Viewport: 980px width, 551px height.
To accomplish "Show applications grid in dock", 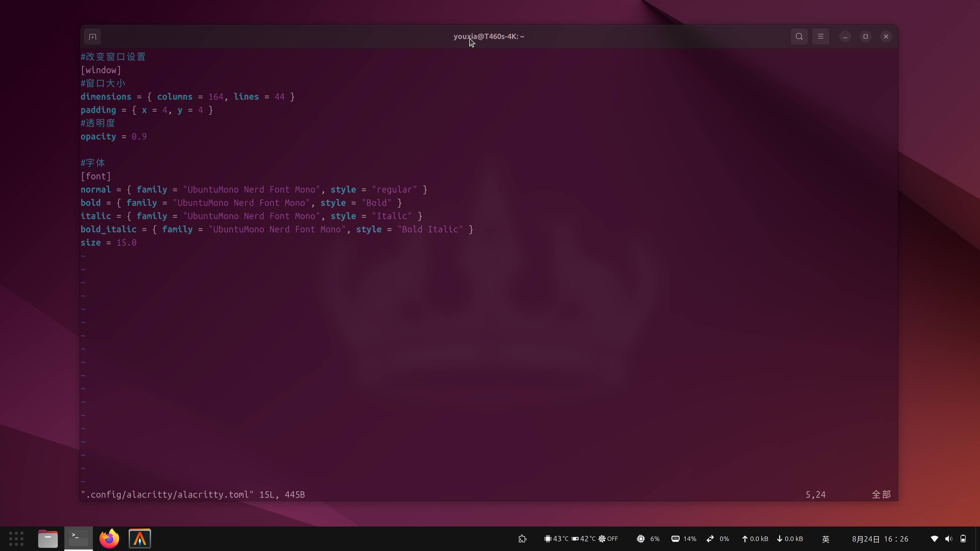I will click(x=16, y=539).
